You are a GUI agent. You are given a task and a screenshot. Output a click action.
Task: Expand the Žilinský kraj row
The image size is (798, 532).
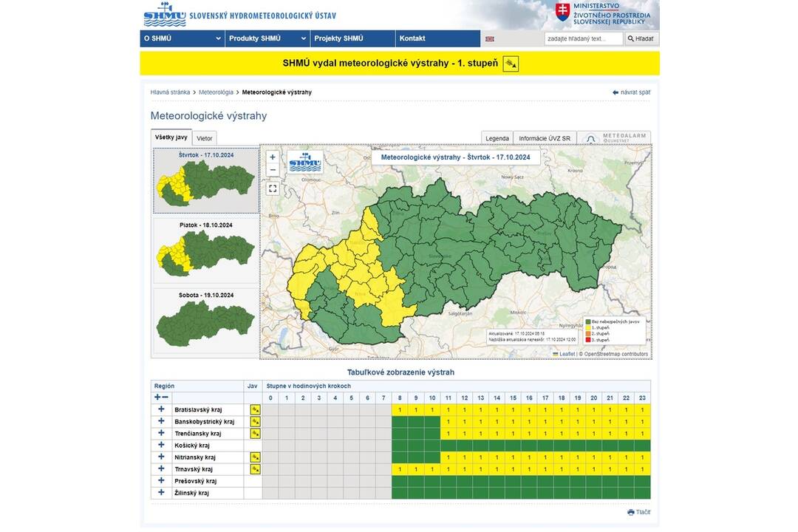click(161, 493)
